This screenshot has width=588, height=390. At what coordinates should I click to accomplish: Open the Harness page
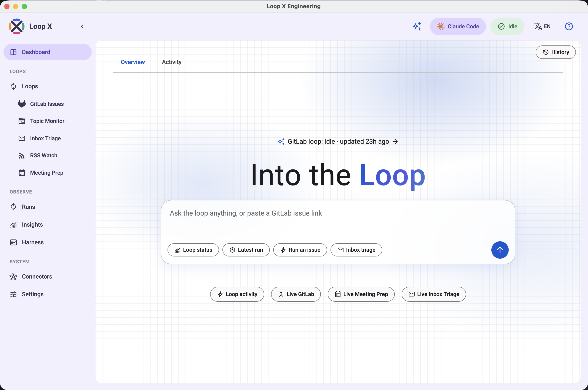pyautogui.click(x=47, y=242)
